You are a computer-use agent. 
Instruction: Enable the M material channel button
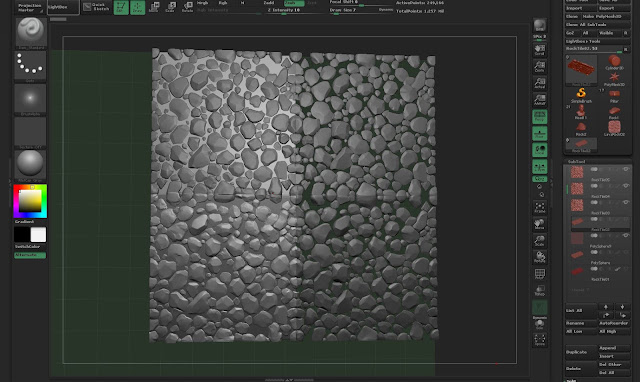242,3
